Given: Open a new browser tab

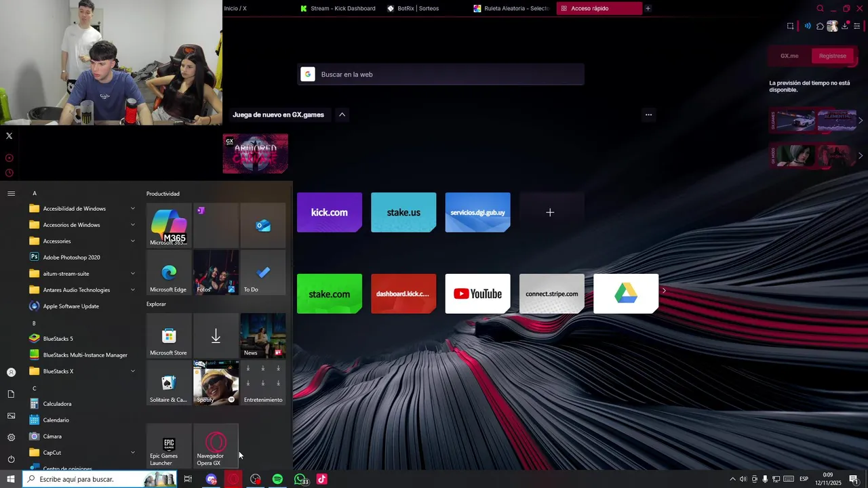Looking at the screenshot, I should pyautogui.click(x=648, y=8).
